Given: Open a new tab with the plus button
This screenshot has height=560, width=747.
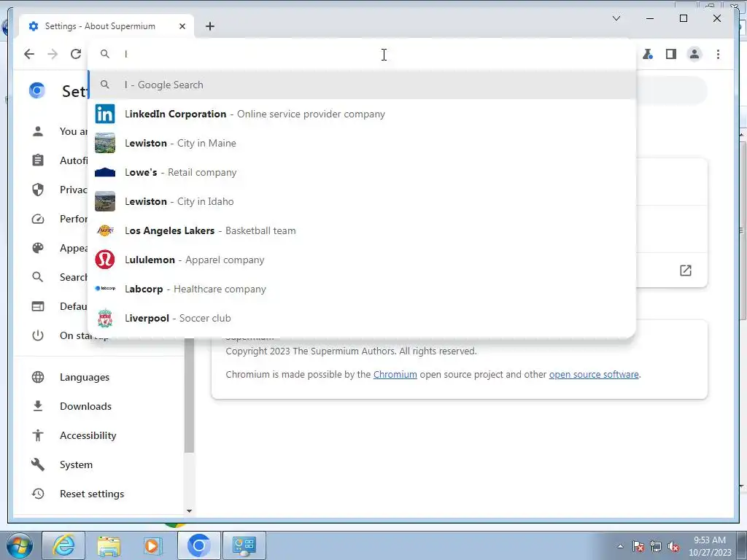Looking at the screenshot, I should tap(210, 26).
